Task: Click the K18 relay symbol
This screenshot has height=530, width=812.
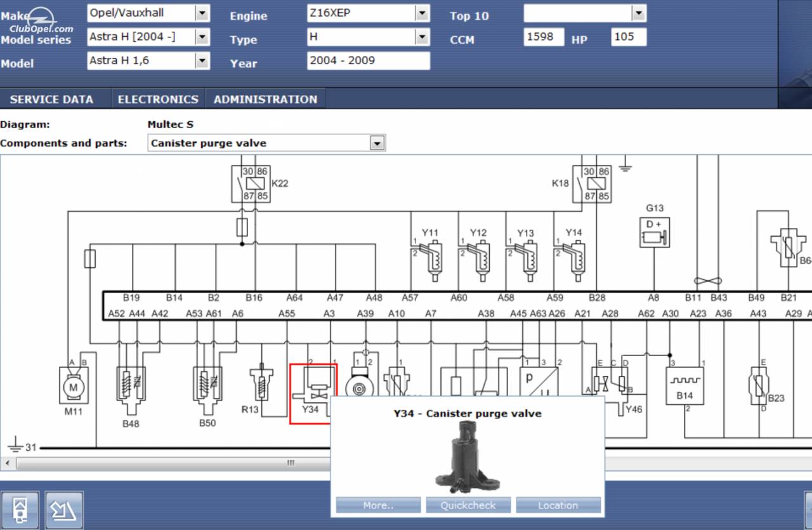Action: [592, 183]
